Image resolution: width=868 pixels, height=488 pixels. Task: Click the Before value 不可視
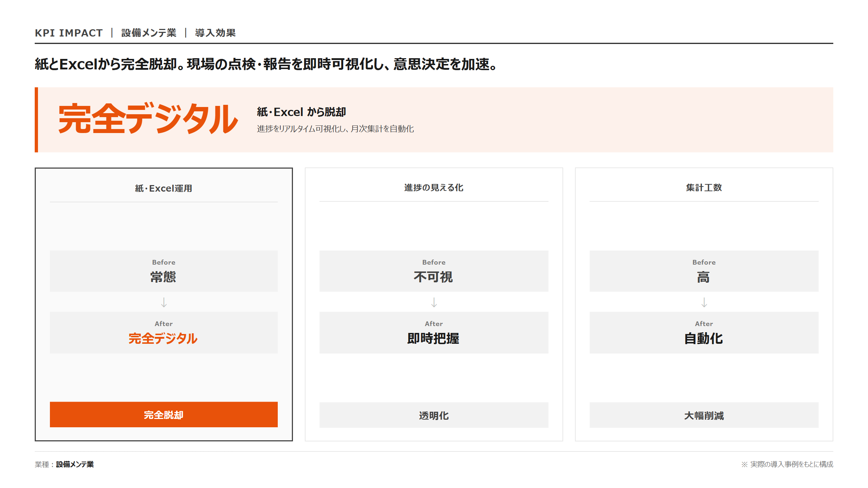point(433,277)
